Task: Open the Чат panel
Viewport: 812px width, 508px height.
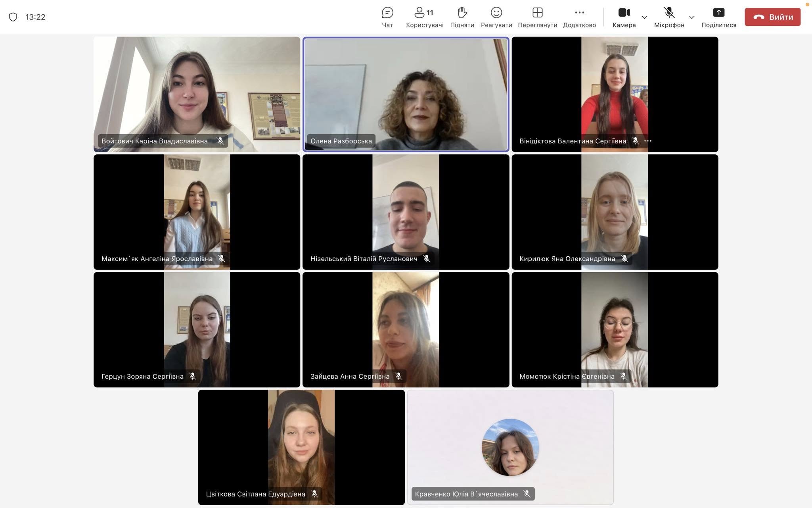Action: (x=387, y=17)
